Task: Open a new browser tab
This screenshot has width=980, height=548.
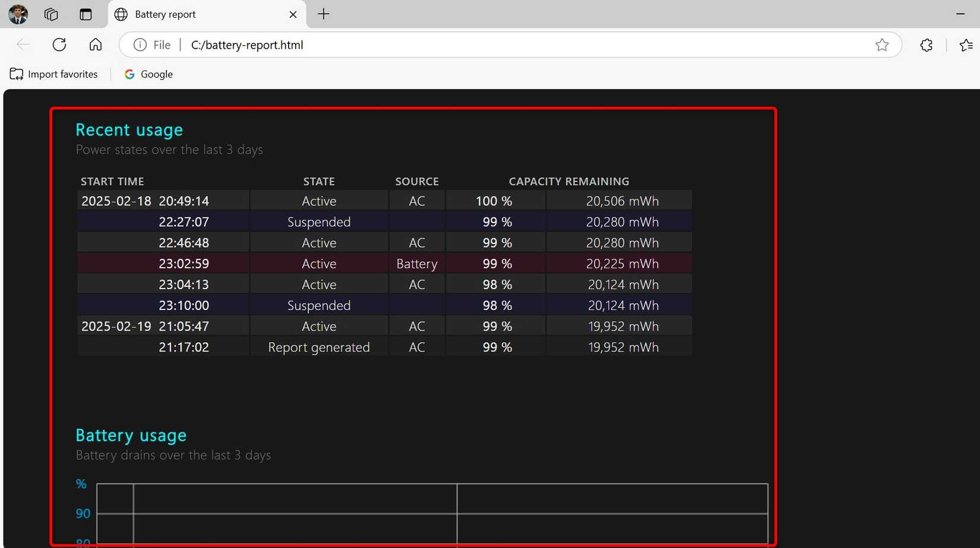Action: click(323, 14)
